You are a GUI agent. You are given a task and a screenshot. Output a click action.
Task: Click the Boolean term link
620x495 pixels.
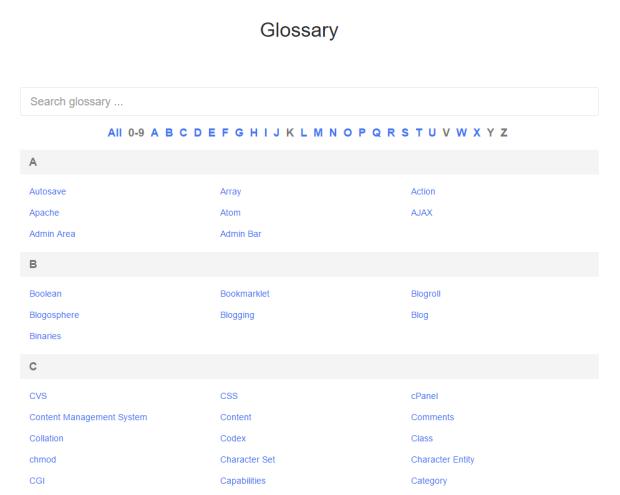click(x=45, y=294)
